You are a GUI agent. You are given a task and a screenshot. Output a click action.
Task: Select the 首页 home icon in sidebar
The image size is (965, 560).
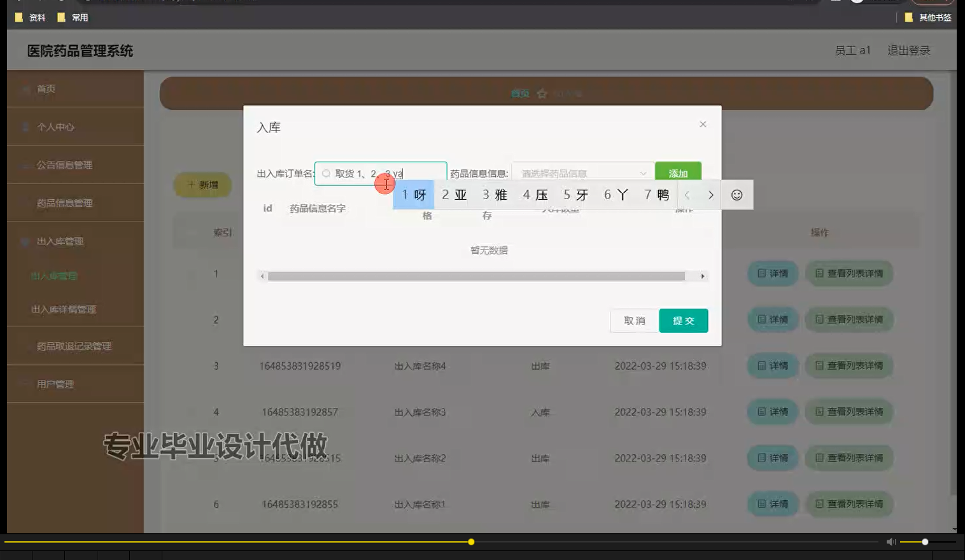(x=25, y=88)
